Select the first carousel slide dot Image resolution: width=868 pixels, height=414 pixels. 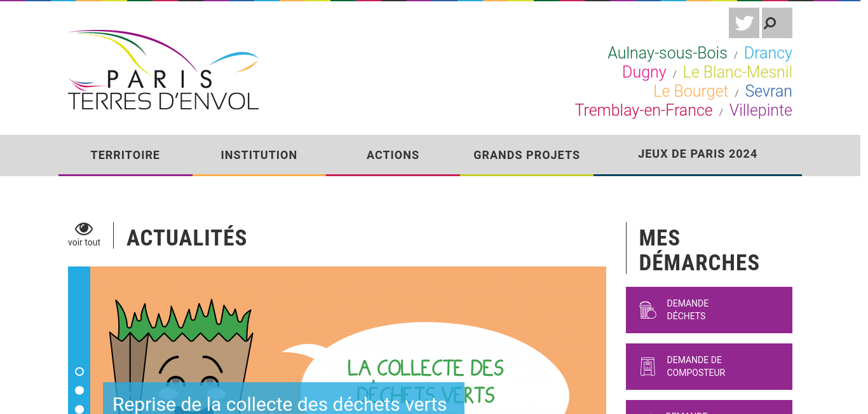pos(79,371)
